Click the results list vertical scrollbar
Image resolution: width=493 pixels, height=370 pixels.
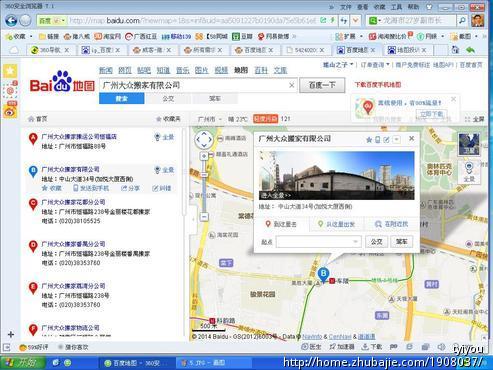(x=184, y=173)
